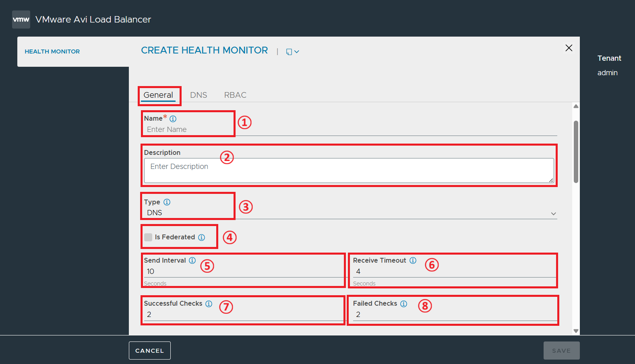
Task: Click the Save button
Action: [561, 350]
